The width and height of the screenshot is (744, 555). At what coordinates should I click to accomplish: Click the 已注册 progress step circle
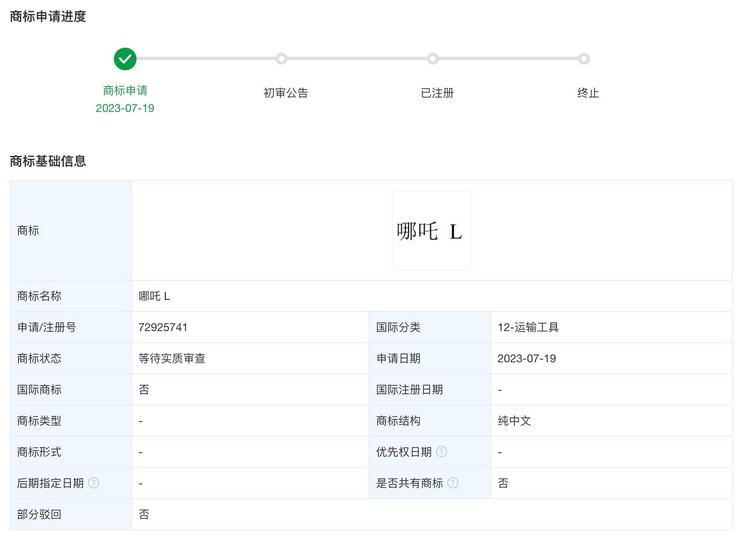click(433, 59)
